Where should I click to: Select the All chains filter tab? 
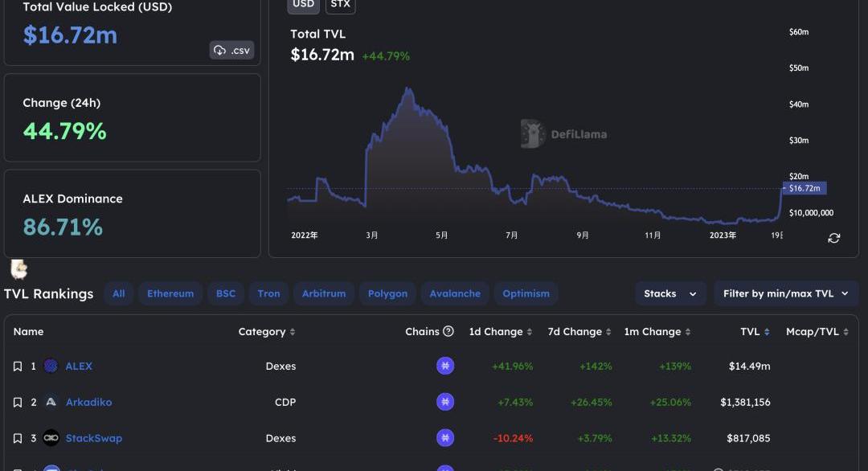[x=118, y=293]
